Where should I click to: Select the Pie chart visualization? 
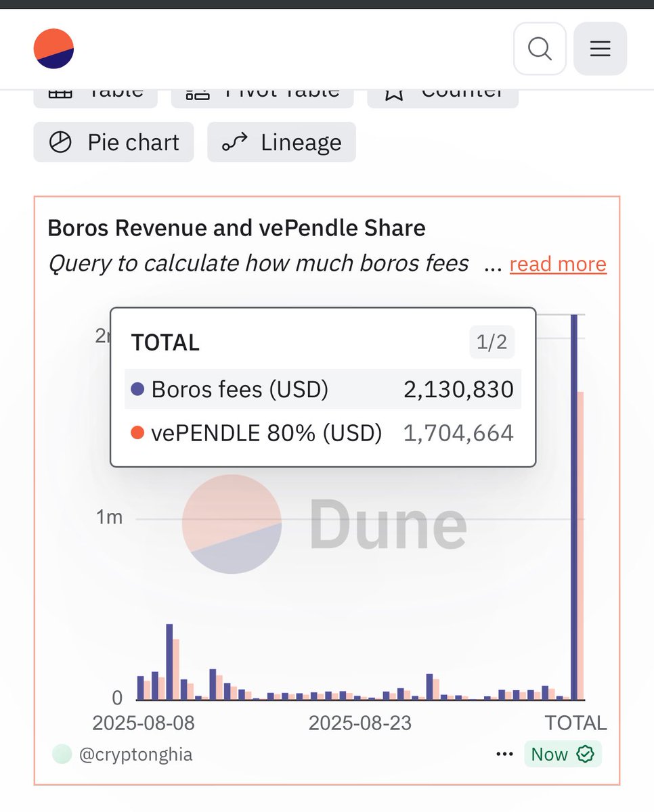tap(114, 142)
